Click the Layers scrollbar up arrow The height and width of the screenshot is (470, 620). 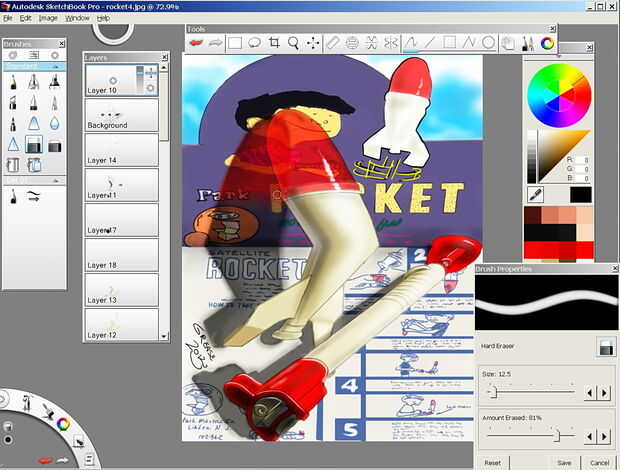(x=164, y=68)
